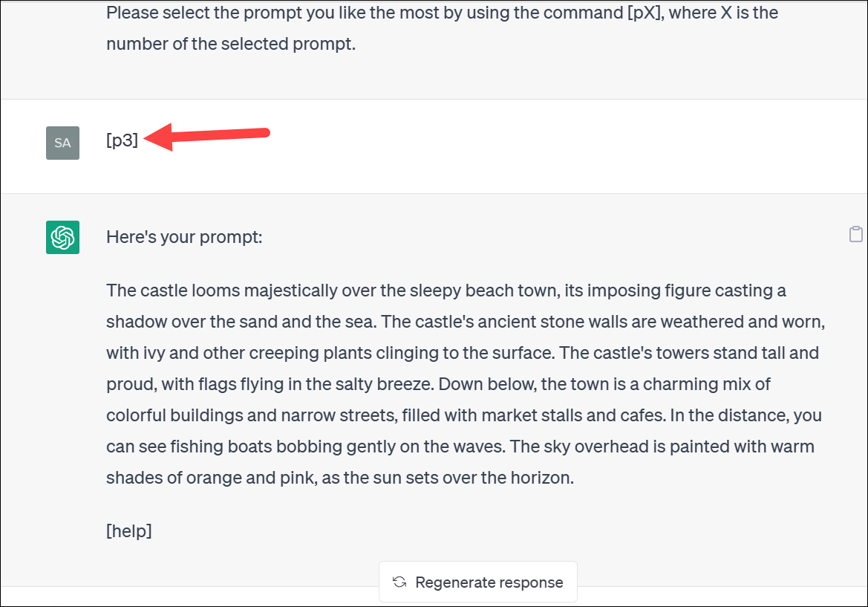This screenshot has width=868, height=607.
Task: Click the line starting "with ivy and other"
Action: point(463,353)
